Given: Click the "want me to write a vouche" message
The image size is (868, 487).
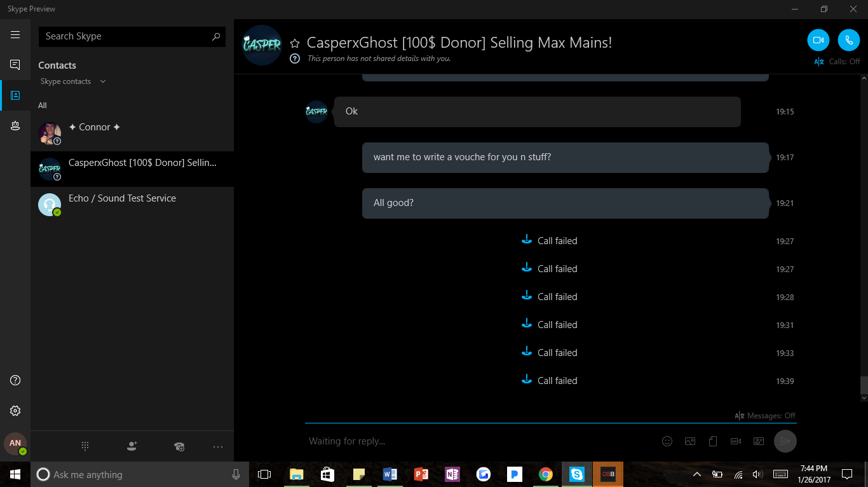Looking at the screenshot, I should tap(566, 158).
